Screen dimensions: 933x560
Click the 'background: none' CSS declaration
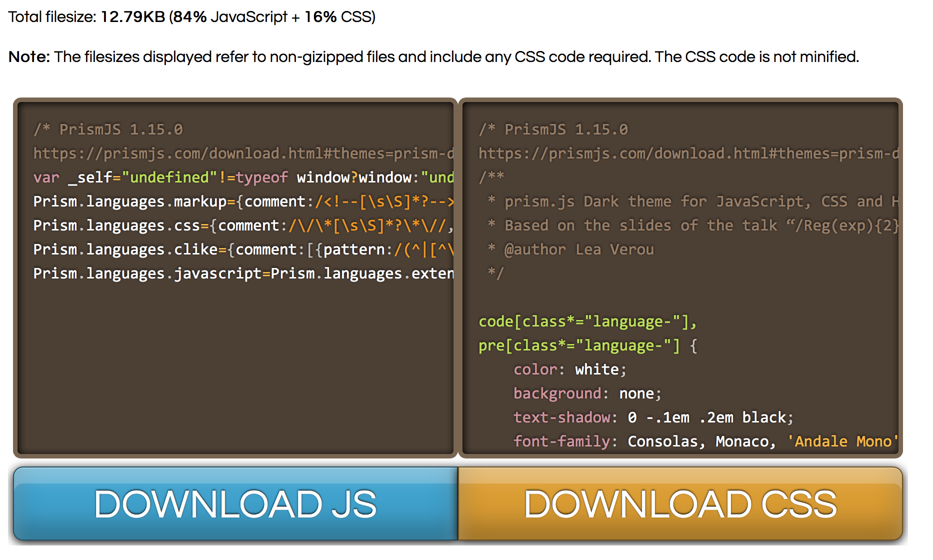click(x=587, y=393)
